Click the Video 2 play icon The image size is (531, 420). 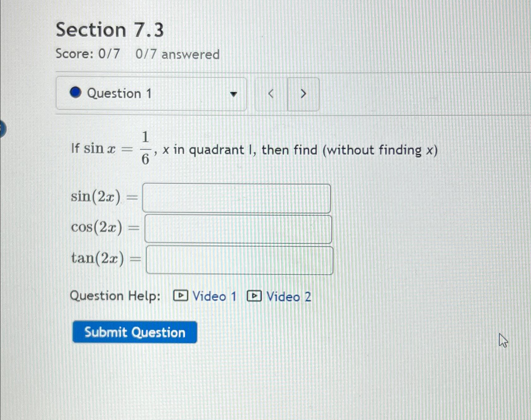click(254, 296)
